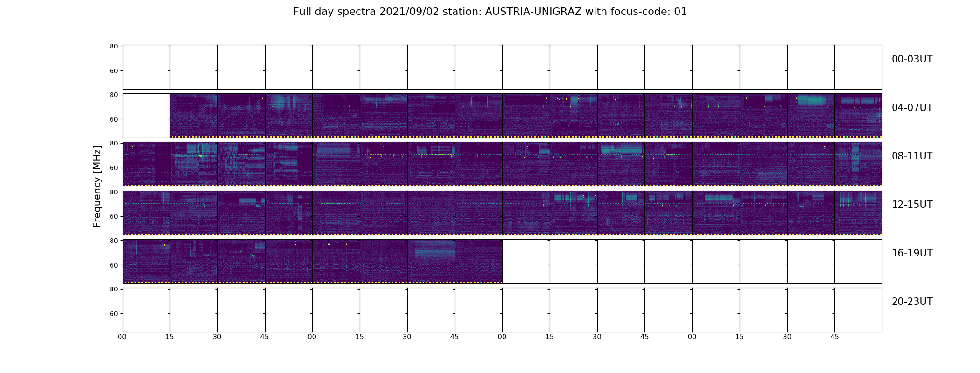The height and width of the screenshot is (373, 980).
Task: Click the 60 tick of the 04-07UT row
Action: point(113,119)
